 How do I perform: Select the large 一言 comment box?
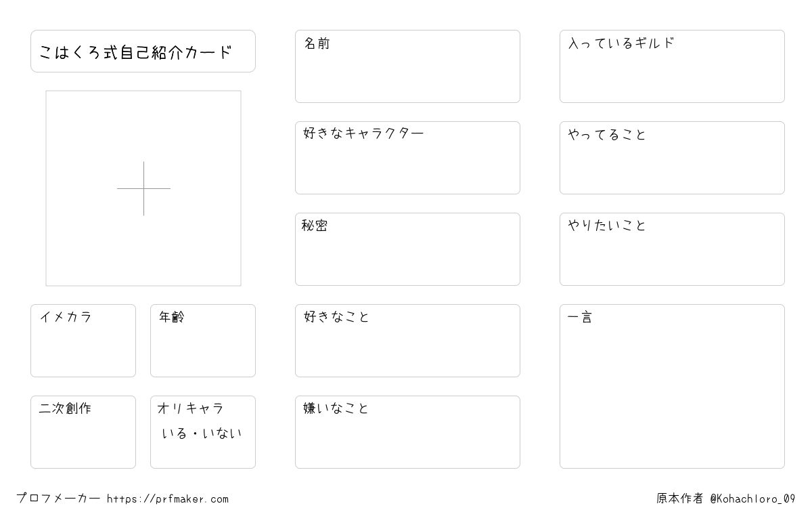click(x=672, y=386)
